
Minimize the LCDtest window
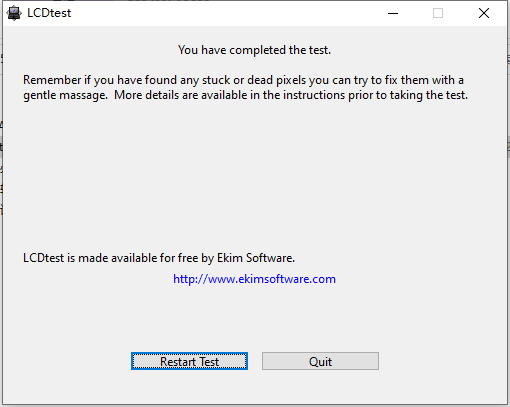point(393,13)
